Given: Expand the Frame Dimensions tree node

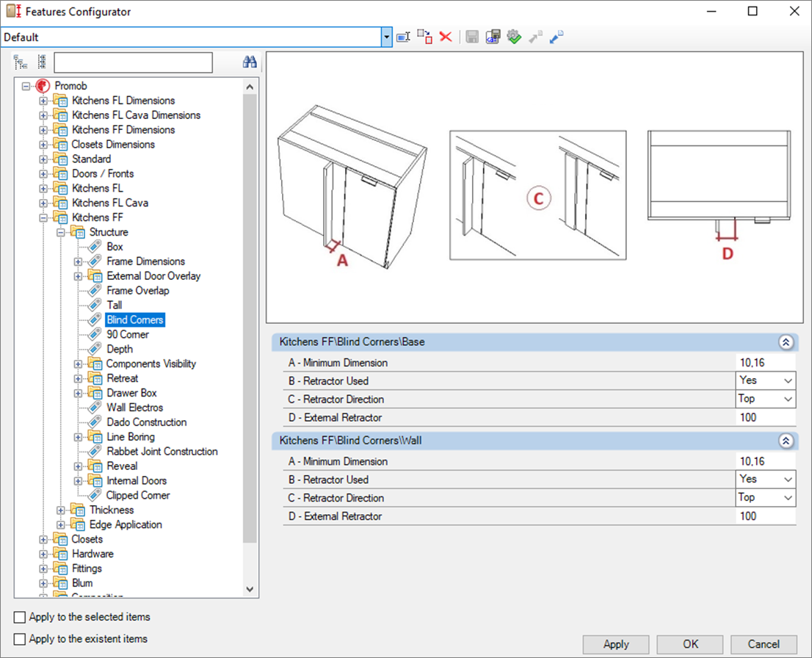Looking at the screenshot, I should (x=79, y=261).
